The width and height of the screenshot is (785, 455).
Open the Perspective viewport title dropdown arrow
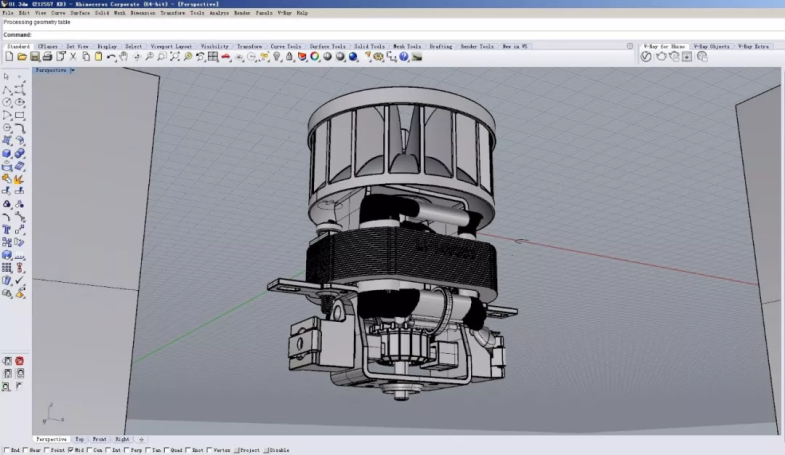[x=71, y=70]
